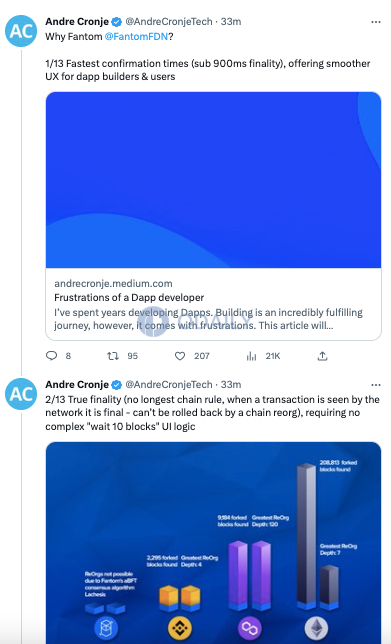Open the forked blocks comparison chart image
This screenshot has width=391, height=644.
[214, 543]
